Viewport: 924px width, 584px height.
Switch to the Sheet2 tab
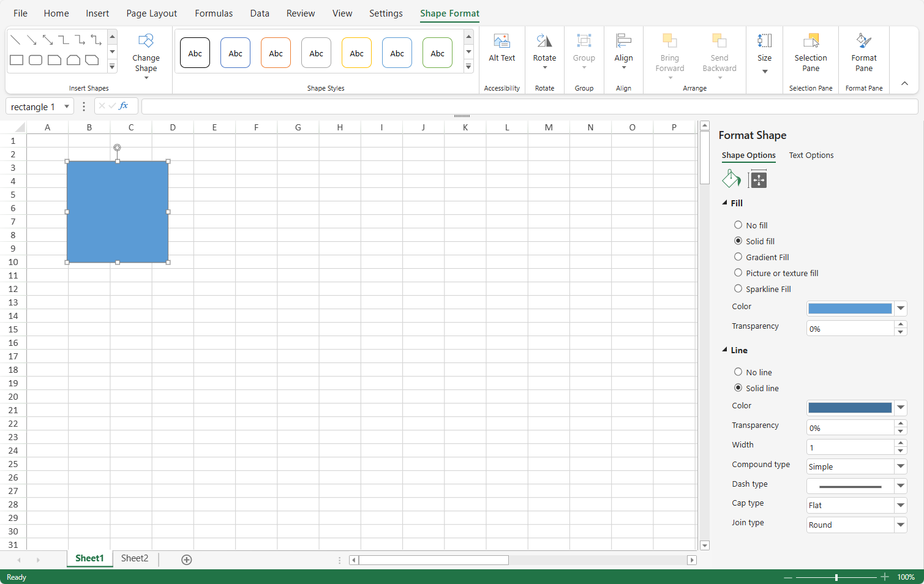(135, 558)
